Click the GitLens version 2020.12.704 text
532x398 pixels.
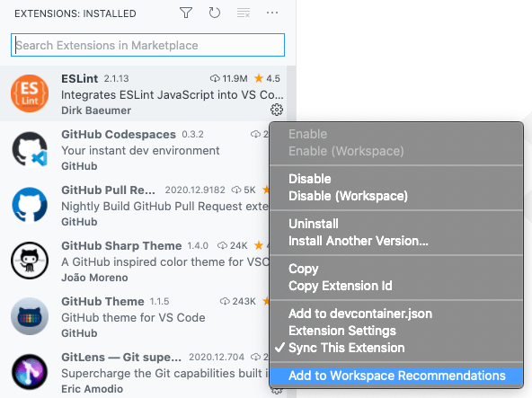click(216, 357)
